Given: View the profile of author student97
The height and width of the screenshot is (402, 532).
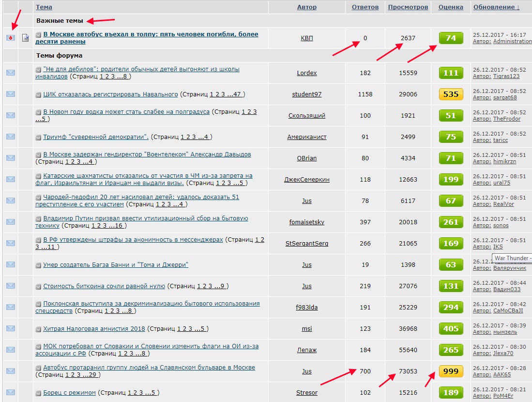Looking at the screenshot, I should tap(307, 94).
